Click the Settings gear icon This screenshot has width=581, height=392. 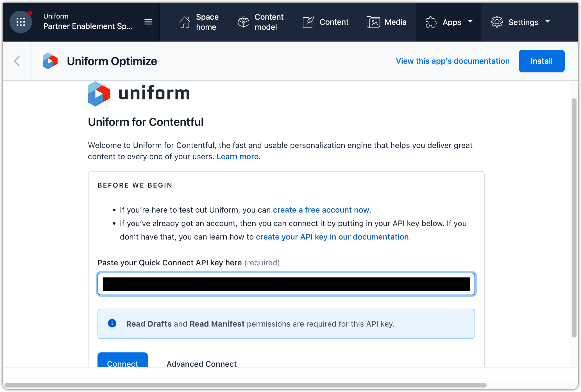[x=497, y=22]
